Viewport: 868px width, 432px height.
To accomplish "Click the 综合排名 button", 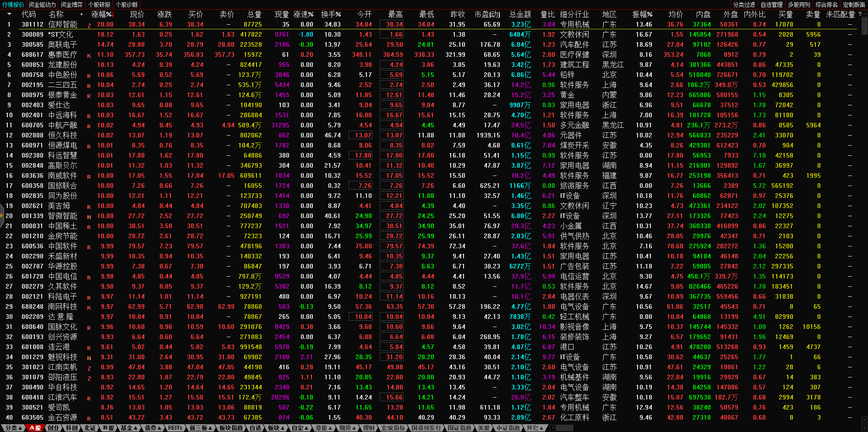I will tap(826, 5).
